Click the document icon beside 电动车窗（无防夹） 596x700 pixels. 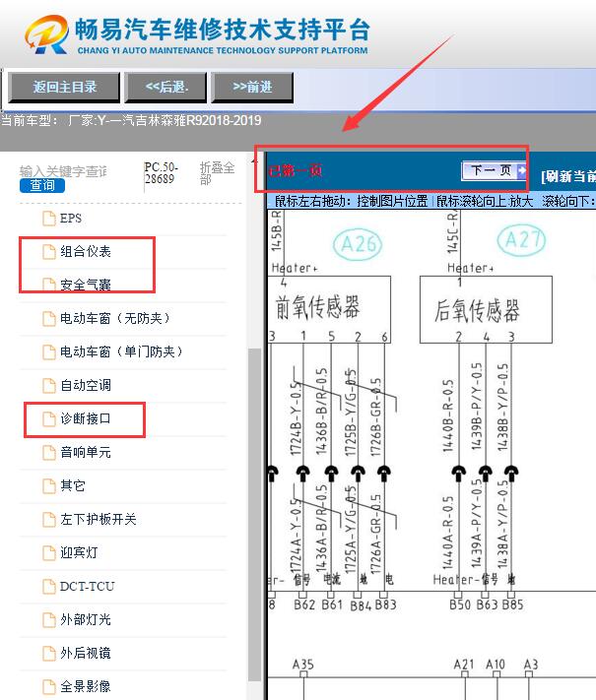48,318
